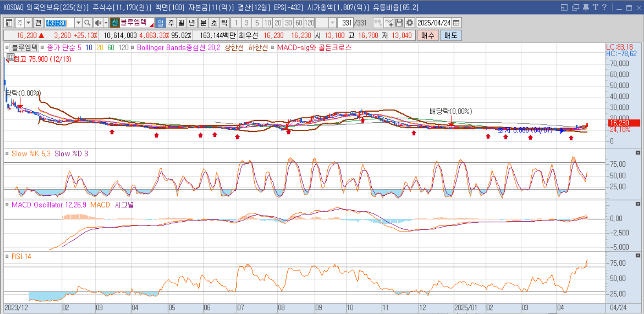Click the 배당락(0,00%) marker label

(451, 111)
